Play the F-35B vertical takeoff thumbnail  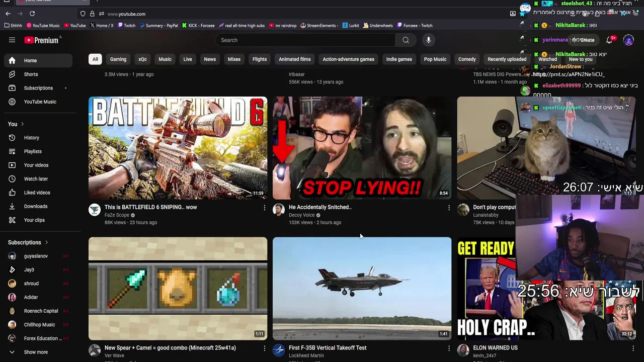[362, 289]
